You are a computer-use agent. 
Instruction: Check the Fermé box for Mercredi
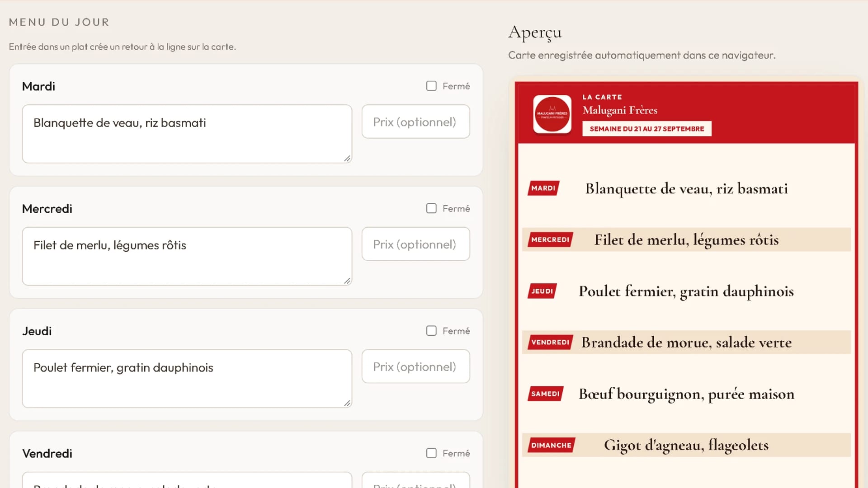click(x=431, y=208)
